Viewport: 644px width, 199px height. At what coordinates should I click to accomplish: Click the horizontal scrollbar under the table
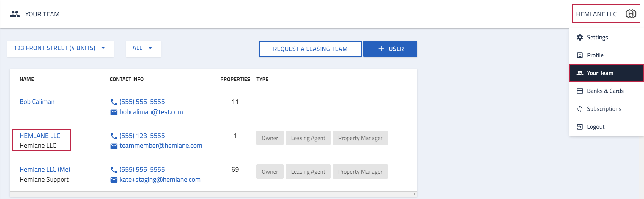pyautogui.click(x=213, y=194)
